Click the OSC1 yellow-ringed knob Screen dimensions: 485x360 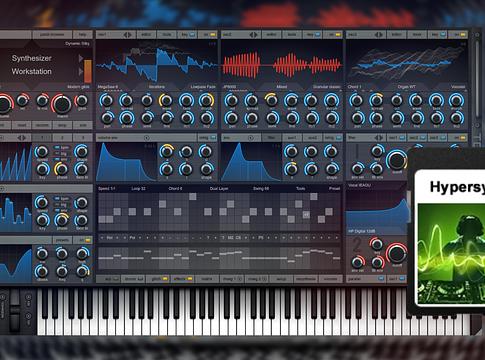click(x=166, y=100)
